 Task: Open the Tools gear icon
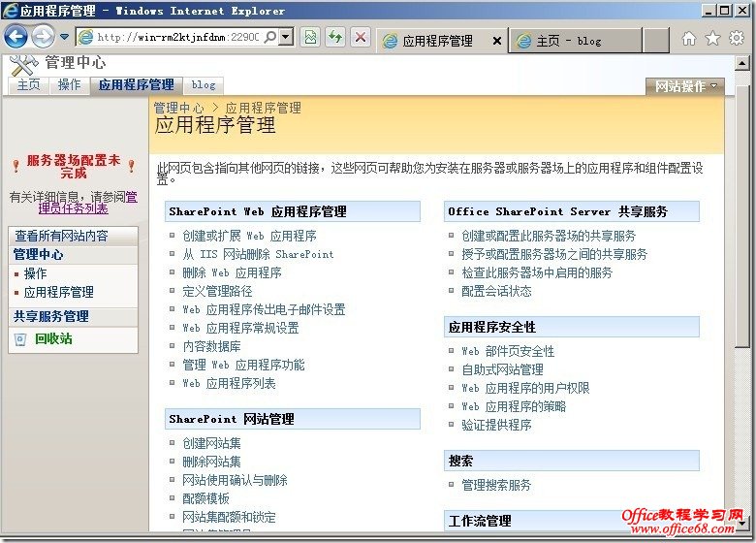click(737, 38)
